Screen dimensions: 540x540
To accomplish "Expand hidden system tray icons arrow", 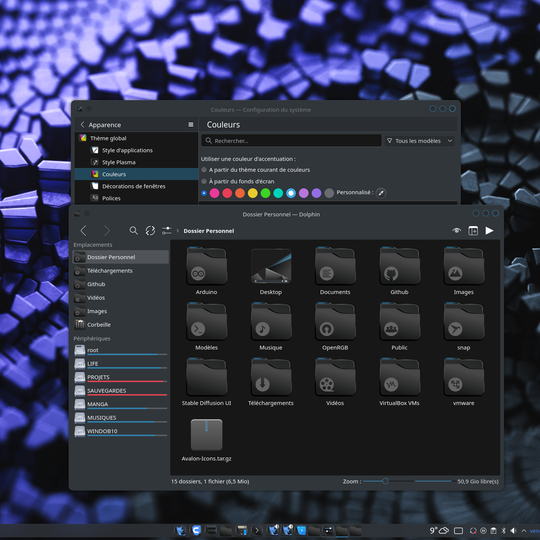I will 524,531.
